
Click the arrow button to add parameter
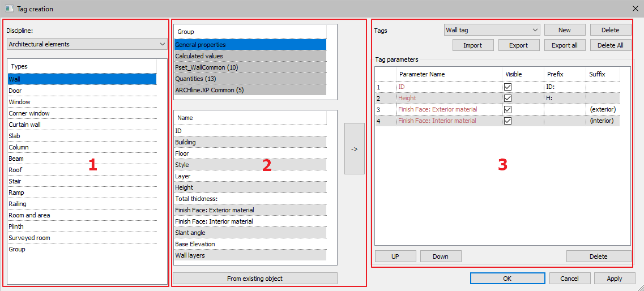pyautogui.click(x=354, y=149)
